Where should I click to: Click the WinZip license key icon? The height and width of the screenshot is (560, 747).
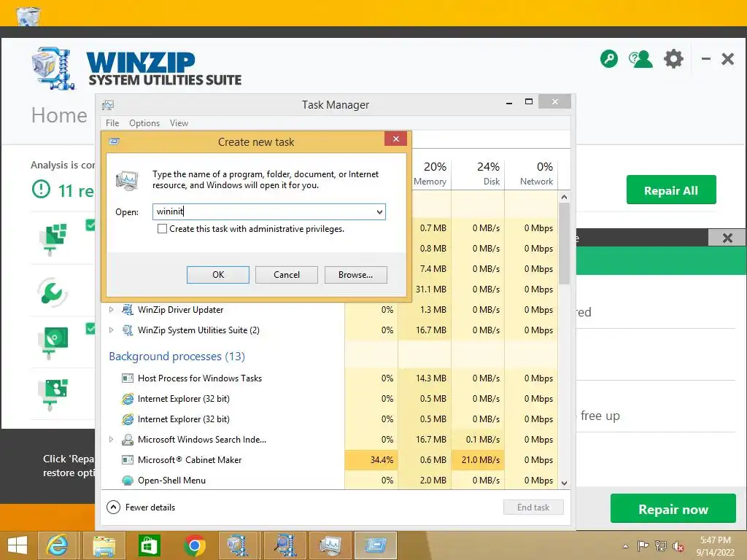(609, 59)
